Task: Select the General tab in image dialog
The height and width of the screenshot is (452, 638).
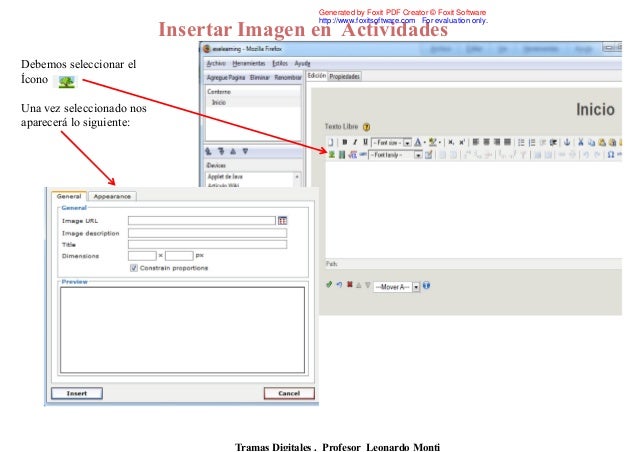Action: 69,196
